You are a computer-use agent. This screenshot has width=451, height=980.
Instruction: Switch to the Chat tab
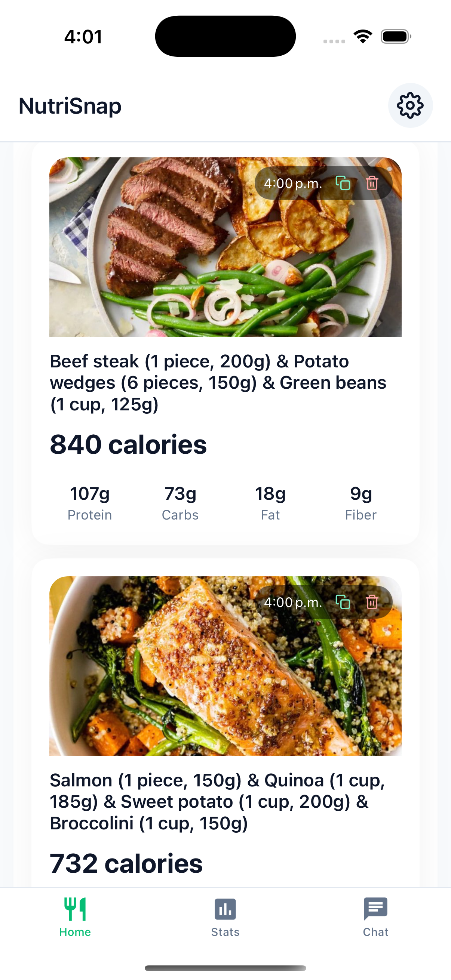point(375,931)
